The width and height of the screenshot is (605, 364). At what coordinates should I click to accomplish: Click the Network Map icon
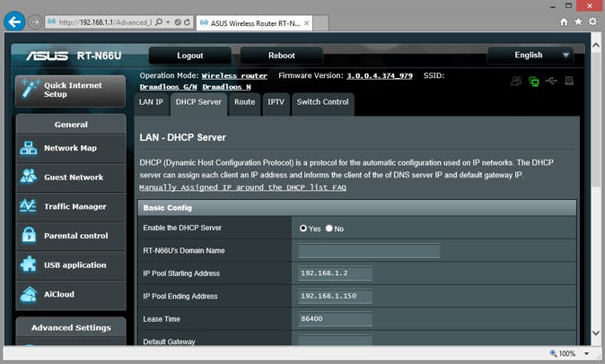point(29,148)
